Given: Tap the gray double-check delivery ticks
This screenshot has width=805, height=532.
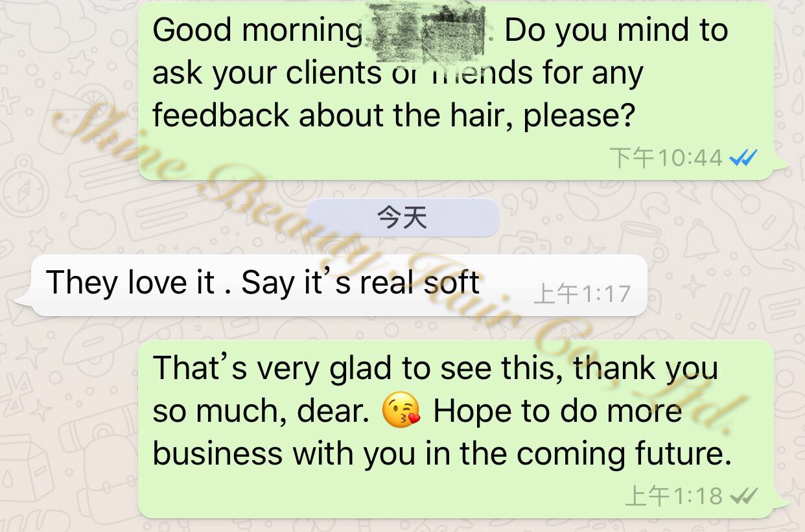Looking at the screenshot, I should pos(743,496).
